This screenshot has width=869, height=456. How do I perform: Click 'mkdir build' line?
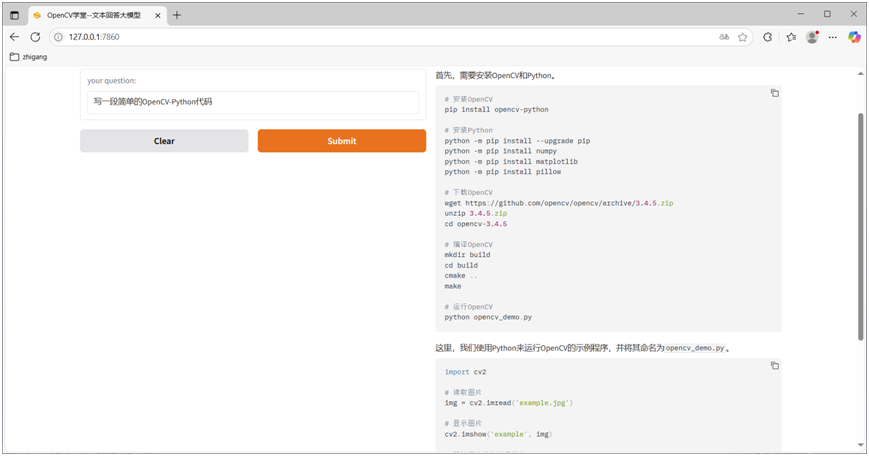[467, 255]
